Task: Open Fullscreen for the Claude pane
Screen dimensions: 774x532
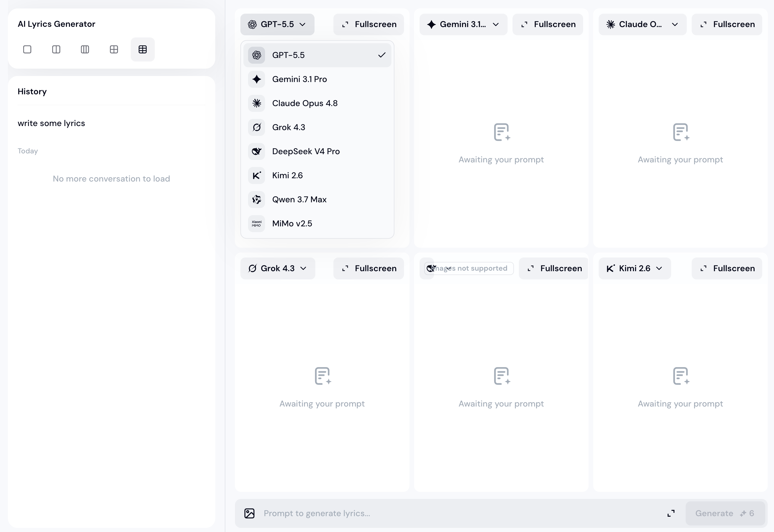Action: click(x=727, y=24)
